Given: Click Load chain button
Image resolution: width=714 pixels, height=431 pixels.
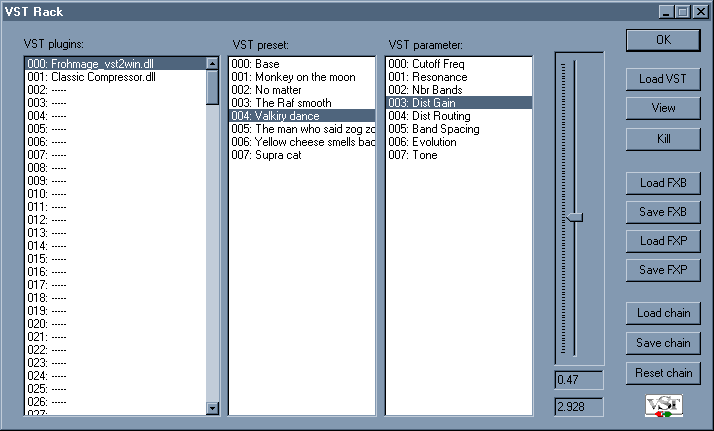Looking at the screenshot, I should (x=663, y=313).
